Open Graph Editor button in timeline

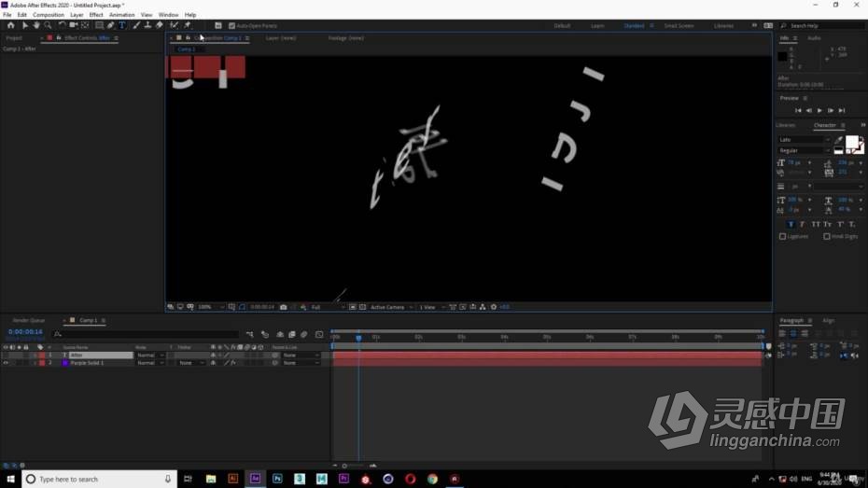click(319, 335)
